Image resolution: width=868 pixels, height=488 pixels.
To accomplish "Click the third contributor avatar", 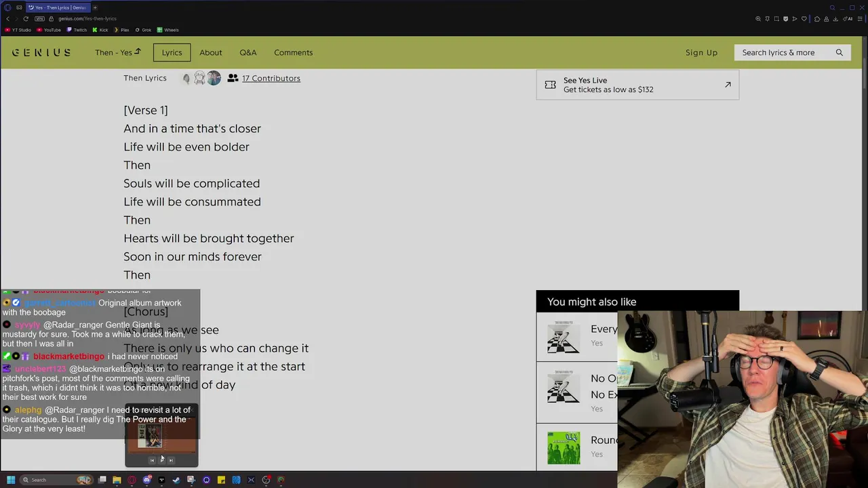I will tap(214, 78).
